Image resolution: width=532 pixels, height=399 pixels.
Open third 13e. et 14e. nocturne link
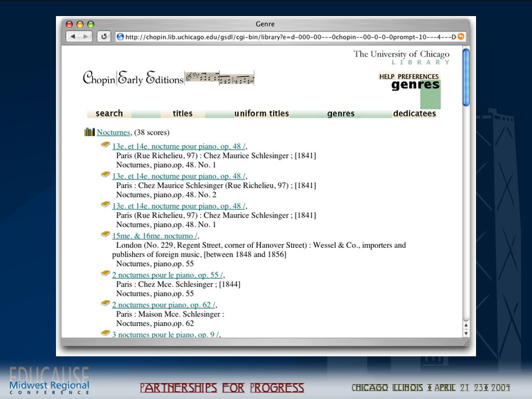pyautogui.click(x=179, y=206)
